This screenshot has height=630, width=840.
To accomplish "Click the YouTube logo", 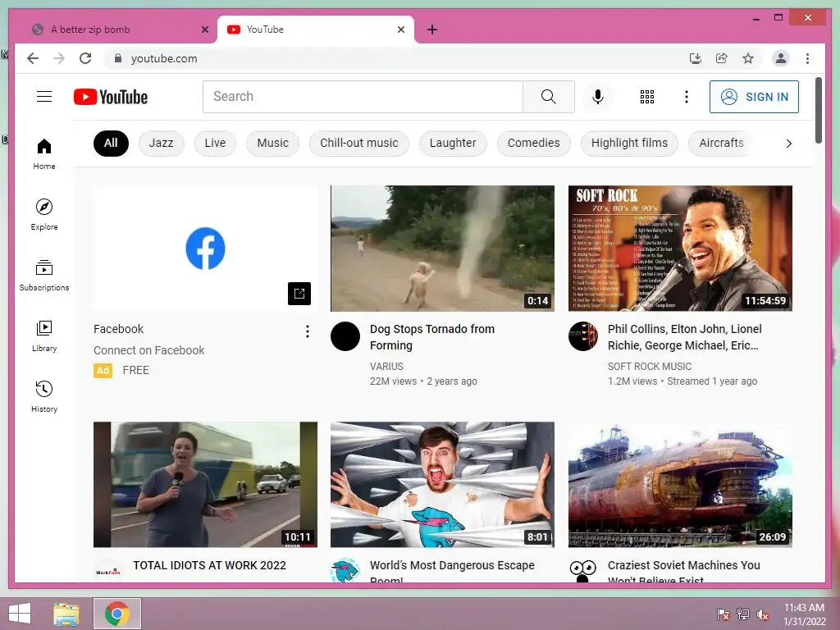I will 111,97.
